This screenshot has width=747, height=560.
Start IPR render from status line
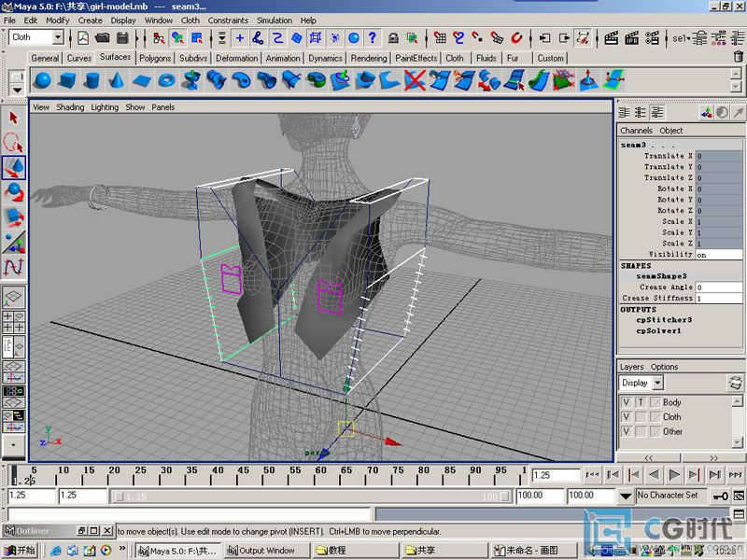632,37
